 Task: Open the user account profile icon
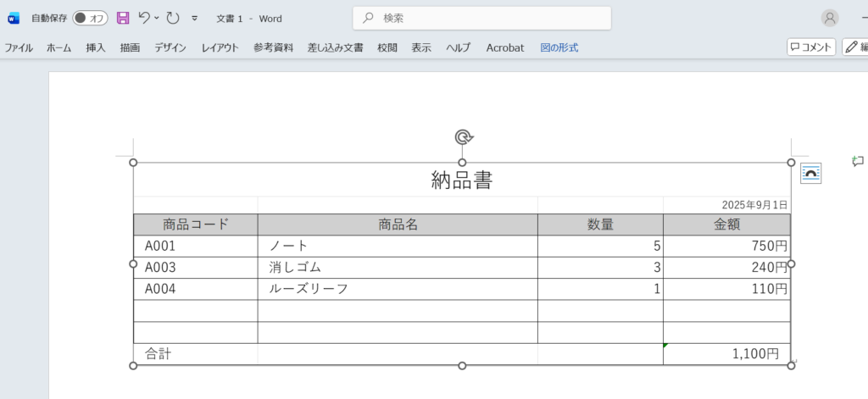[x=829, y=19]
